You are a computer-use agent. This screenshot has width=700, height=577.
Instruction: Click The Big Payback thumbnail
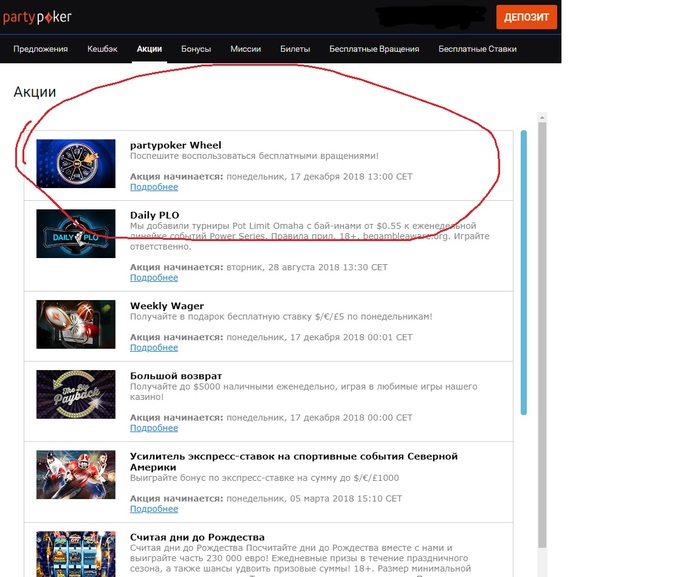(x=76, y=394)
